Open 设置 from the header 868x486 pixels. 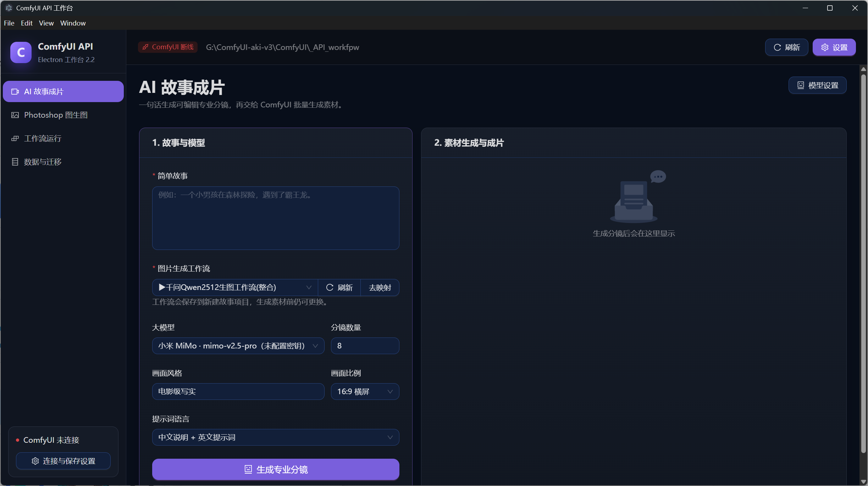[834, 48]
